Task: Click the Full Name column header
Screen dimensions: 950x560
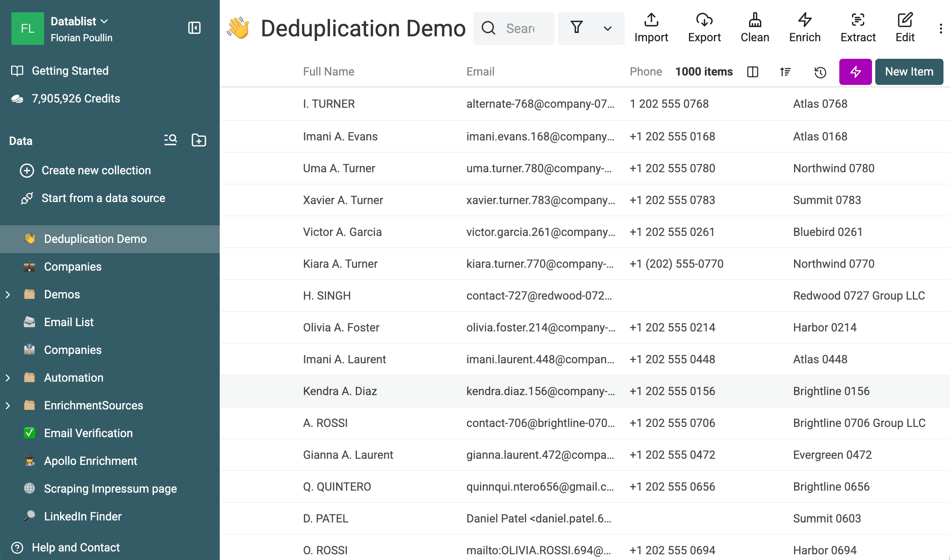Action: click(329, 72)
